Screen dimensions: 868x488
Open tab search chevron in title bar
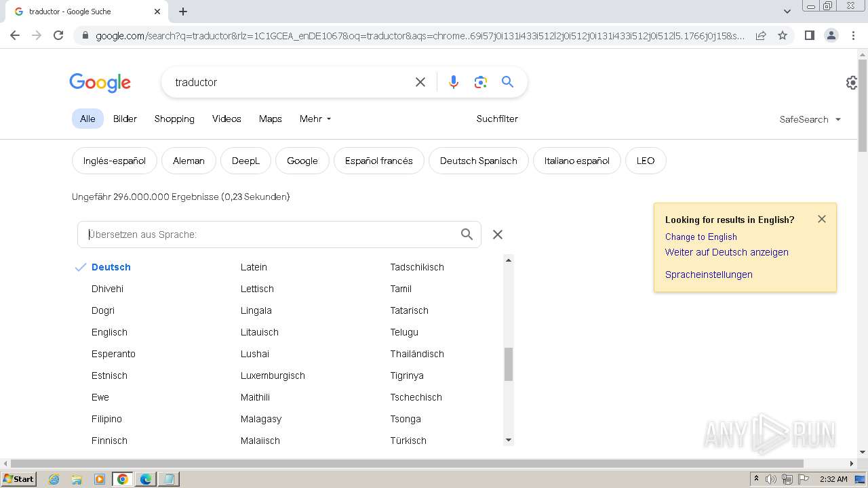click(x=787, y=12)
